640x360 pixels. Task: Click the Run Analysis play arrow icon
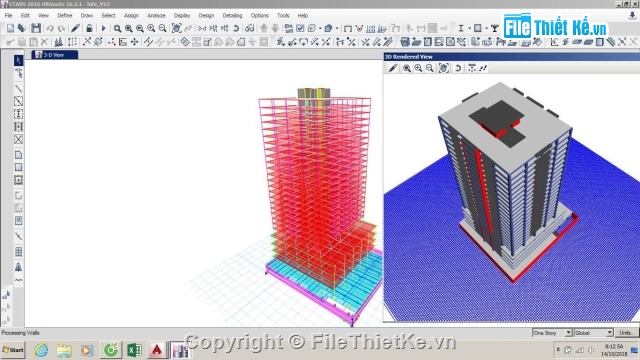(x=103, y=28)
